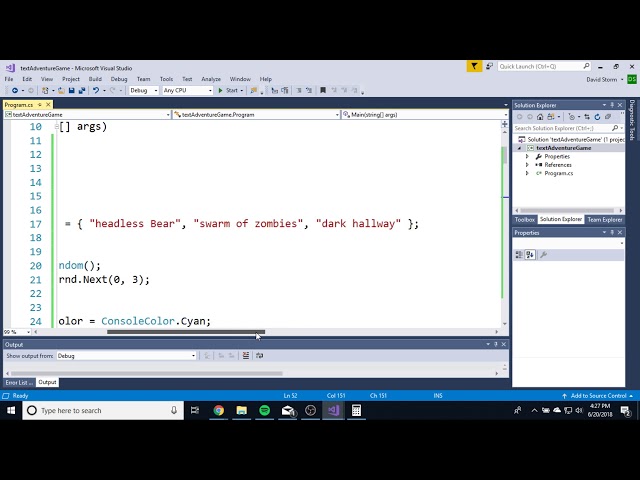Click the bookmark icon in the toolbar
Screen dimensions: 640x480
(323, 90)
